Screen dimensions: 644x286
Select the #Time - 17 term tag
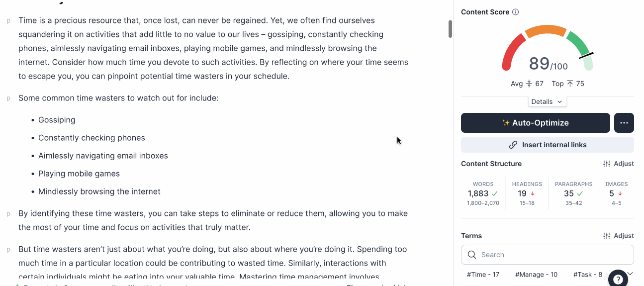(x=483, y=275)
